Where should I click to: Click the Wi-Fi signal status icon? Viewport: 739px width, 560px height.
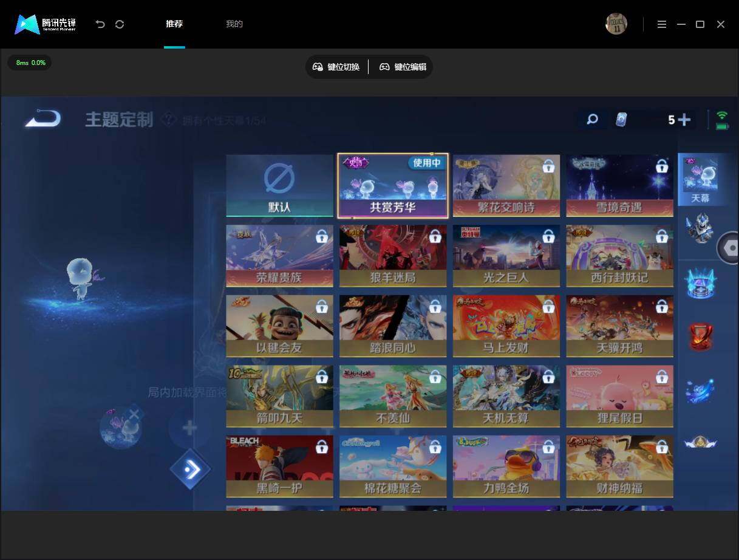click(722, 115)
